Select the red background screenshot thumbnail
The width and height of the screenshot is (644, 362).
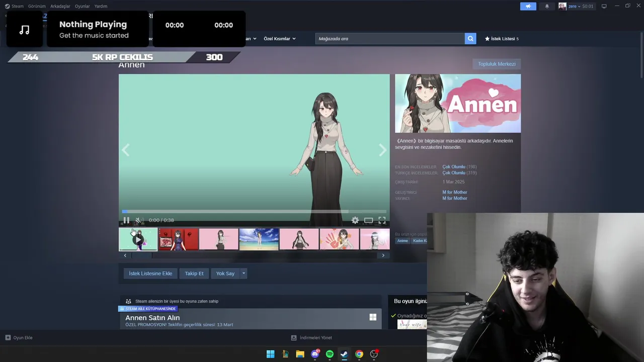(x=179, y=239)
